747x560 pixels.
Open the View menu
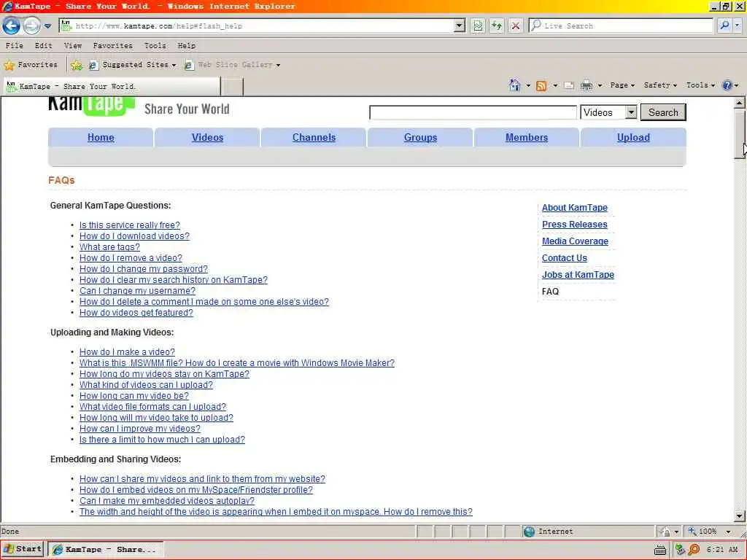pyautogui.click(x=73, y=46)
